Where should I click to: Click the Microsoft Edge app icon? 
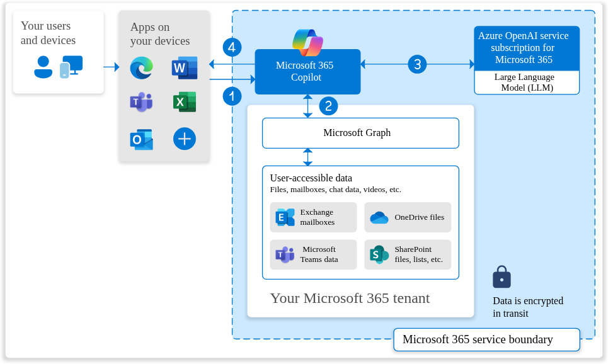(141, 68)
